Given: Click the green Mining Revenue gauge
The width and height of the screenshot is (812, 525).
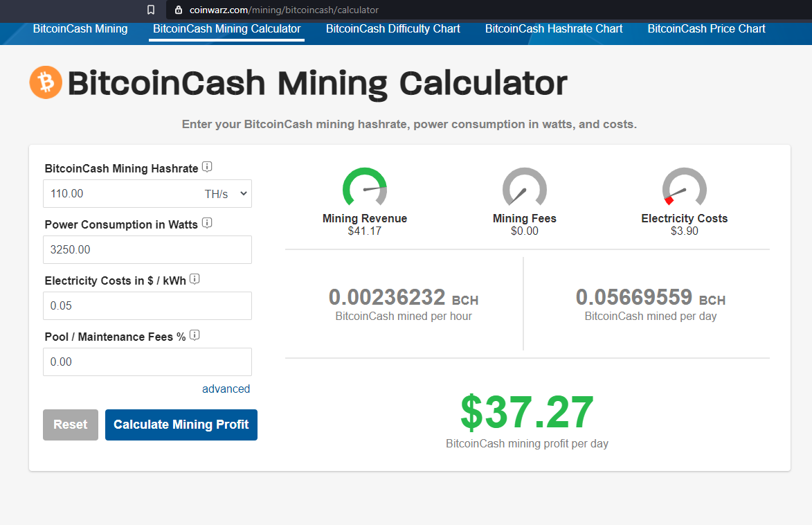Looking at the screenshot, I should click(x=365, y=187).
